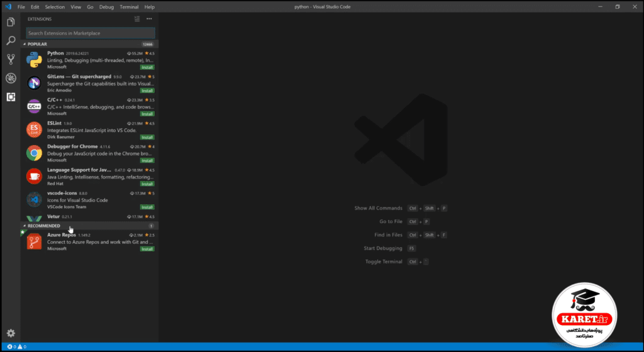Image resolution: width=644 pixels, height=352 pixels.
Task: Click the VS Code logo in title bar
Action: [x=8, y=6]
